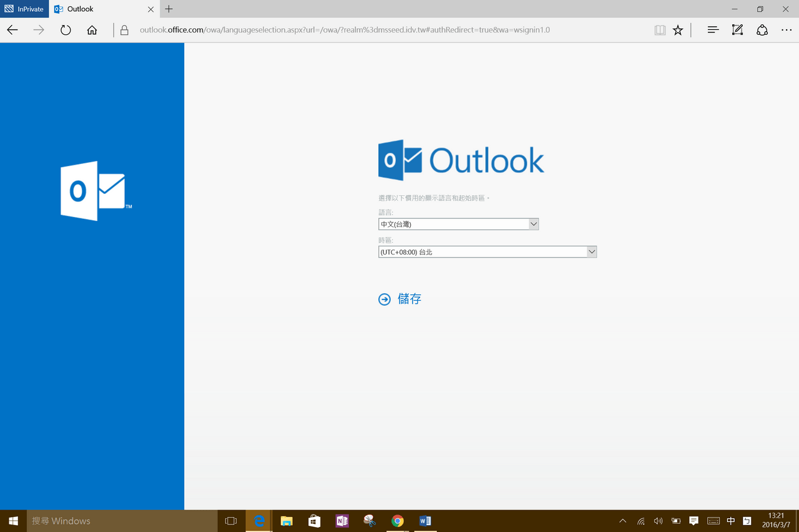Open the taskbar clock showing 13:21
The width and height of the screenshot is (799, 532).
click(776, 521)
